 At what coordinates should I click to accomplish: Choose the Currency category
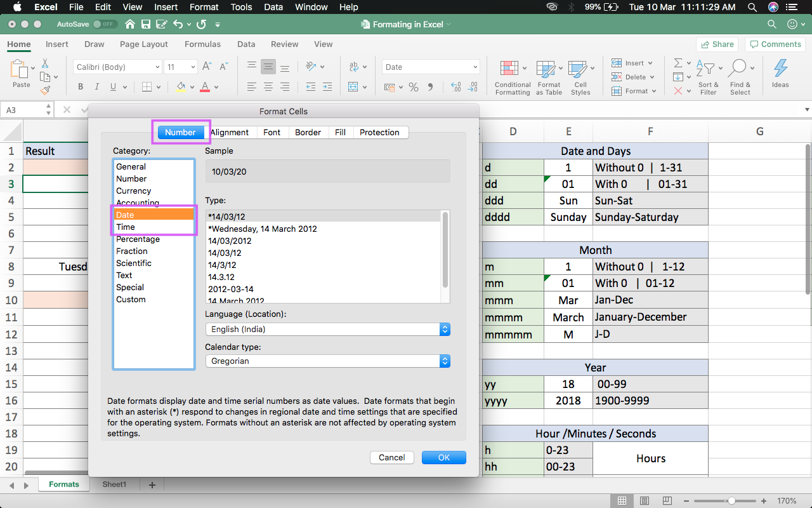(x=133, y=190)
